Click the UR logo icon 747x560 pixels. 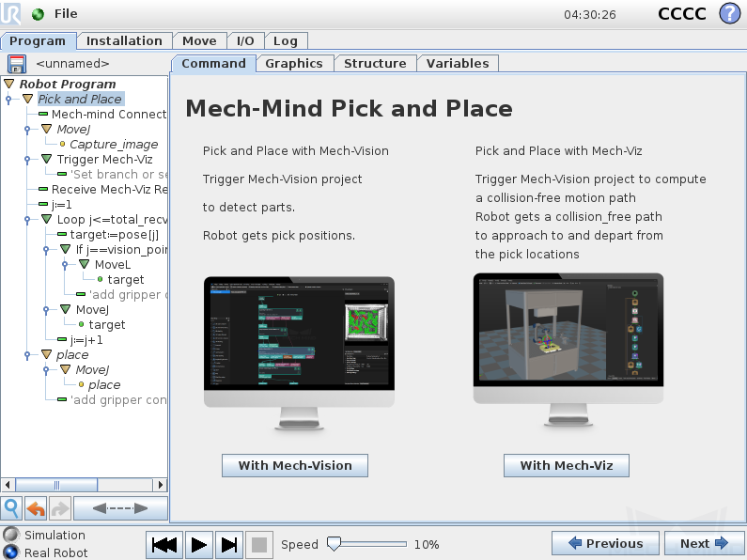click(x=10, y=13)
